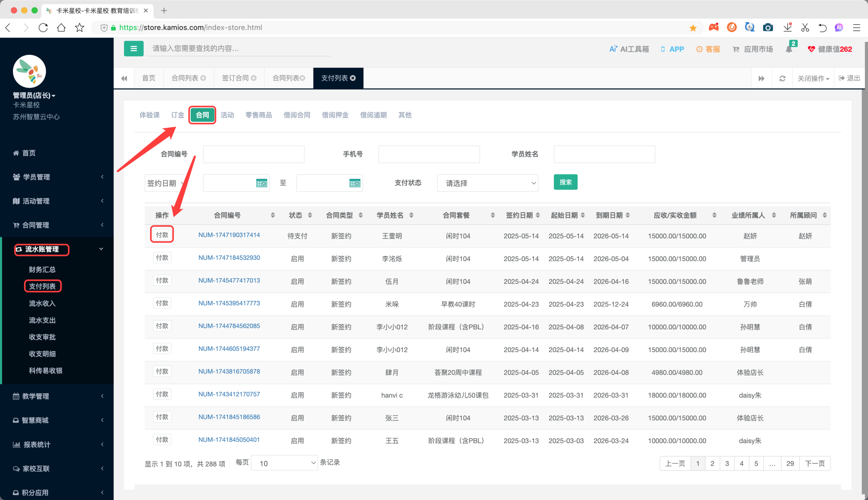Go to pagination page 2
The height and width of the screenshot is (500, 868).
(x=712, y=463)
